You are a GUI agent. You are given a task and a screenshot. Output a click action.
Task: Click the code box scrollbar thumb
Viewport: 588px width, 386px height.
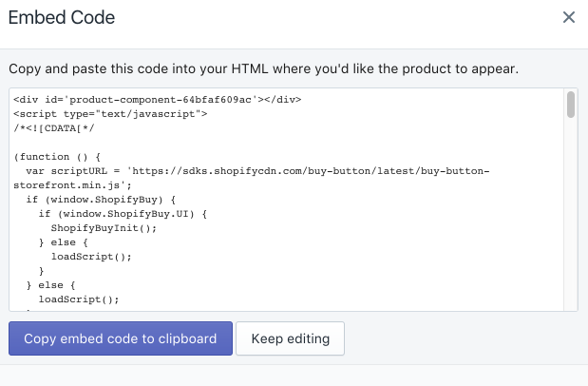click(571, 105)
